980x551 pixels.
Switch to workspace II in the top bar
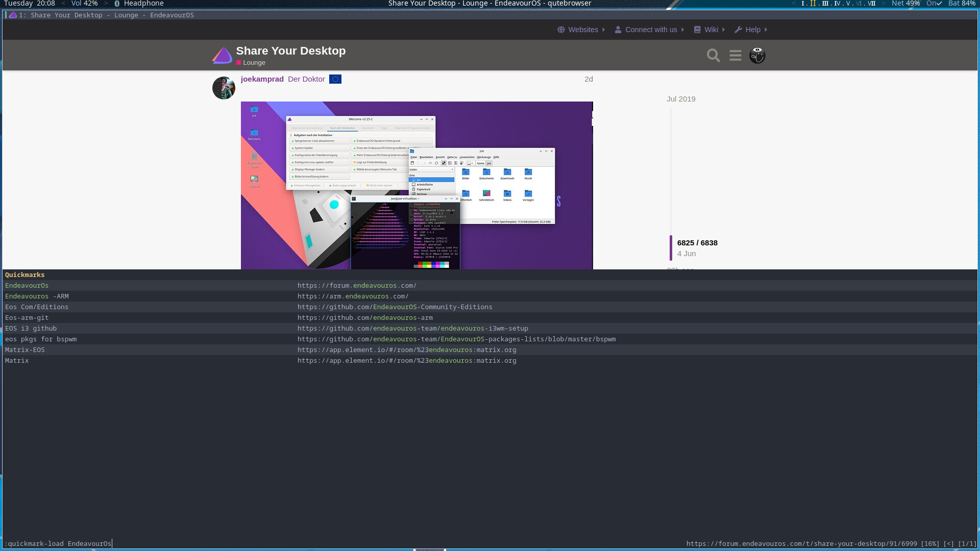(813, 4)
